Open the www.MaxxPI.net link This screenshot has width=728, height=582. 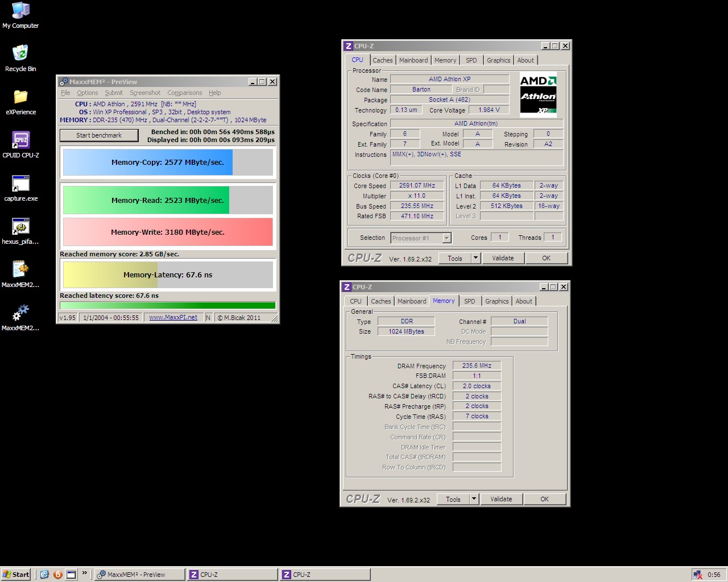(x=173, y=318)
